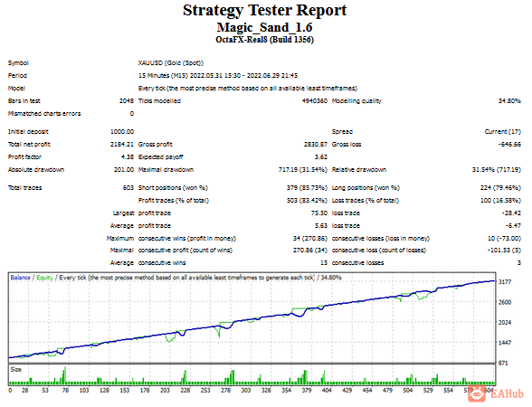This screenshot has height=407, width=532.
Task: Click the chart y-axis label '2024'
Action: pyautogui.click(x=505, y=323)
